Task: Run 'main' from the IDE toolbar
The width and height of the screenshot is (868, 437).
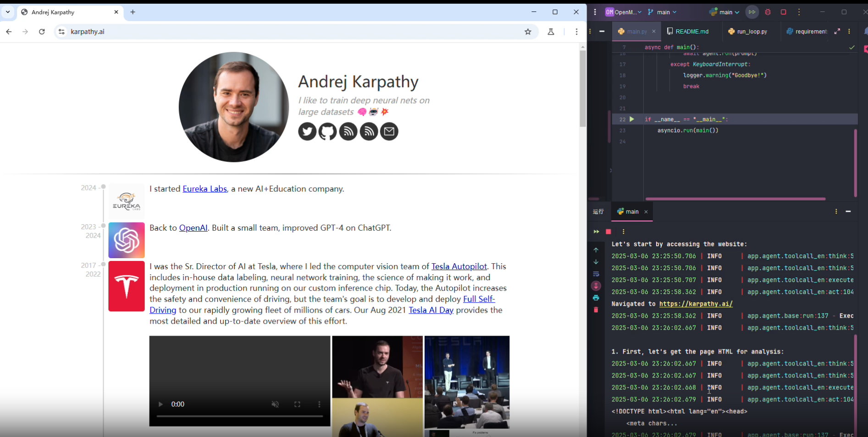Action: click(x=752, y=12)
